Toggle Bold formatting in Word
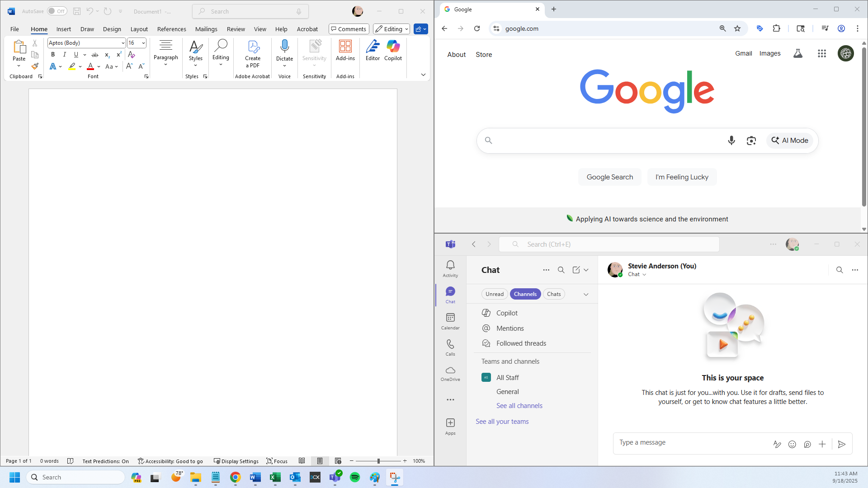Image resolution: width=868 pixels, height=488 pixels. pyautogui.click(x=53, y=54)
